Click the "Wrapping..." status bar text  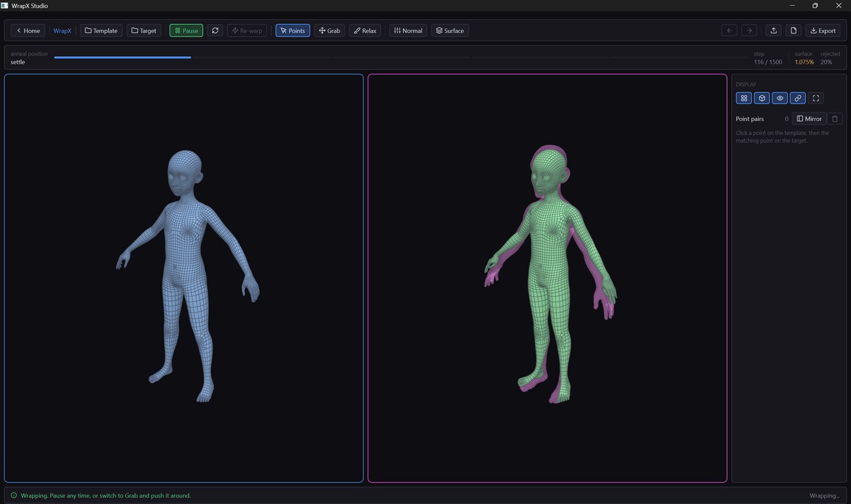pos(824,496)
